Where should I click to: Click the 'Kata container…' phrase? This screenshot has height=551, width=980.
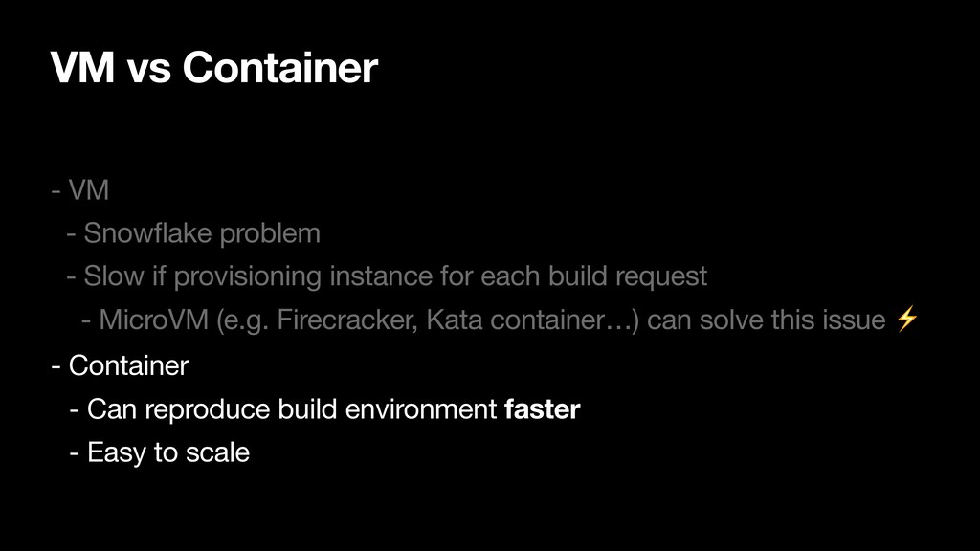pos(532,320)
